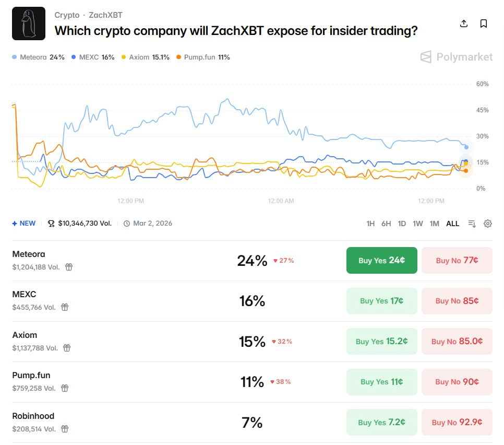Click the sort/filter icon beside ALL
This screenshot has width=504, height=445.
click(x=472, y=224)
